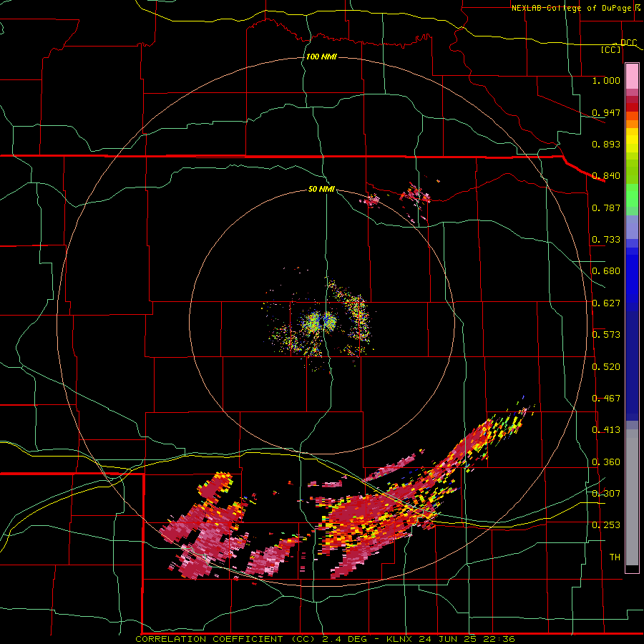Select the 0.627 scale value
This screenshot has width=644, height=644.
point(606,303)
